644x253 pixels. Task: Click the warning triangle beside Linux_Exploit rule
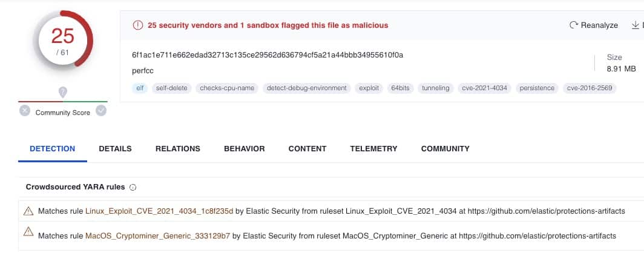(28, 211)
